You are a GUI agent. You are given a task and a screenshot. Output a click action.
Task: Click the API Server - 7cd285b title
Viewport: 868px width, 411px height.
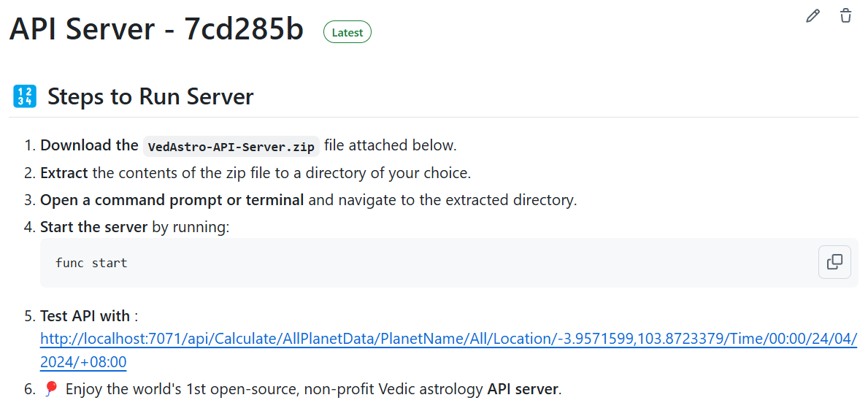(156, 28)
